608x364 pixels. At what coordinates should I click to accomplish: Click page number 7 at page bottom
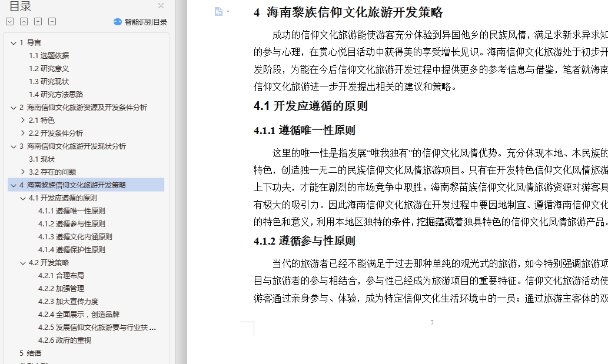432,323
